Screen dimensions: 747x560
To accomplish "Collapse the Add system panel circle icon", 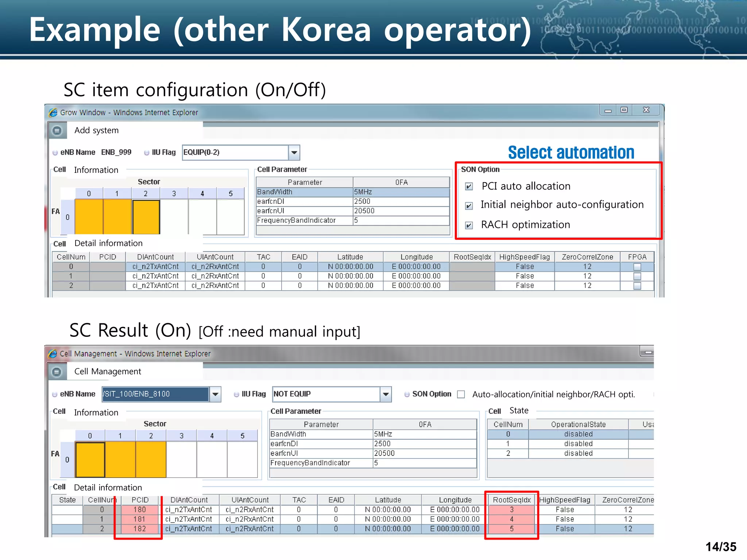I will pos(57,131).
